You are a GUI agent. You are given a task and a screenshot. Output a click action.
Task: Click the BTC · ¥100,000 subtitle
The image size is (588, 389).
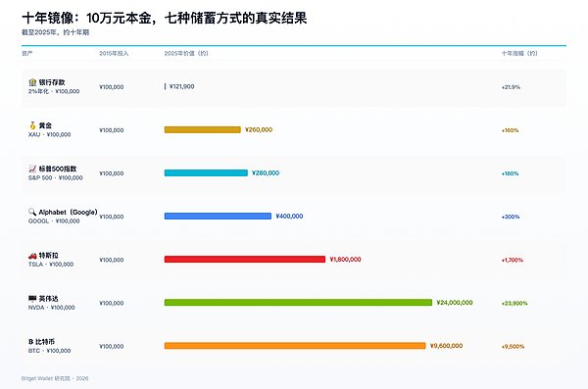tap(50, 351)
